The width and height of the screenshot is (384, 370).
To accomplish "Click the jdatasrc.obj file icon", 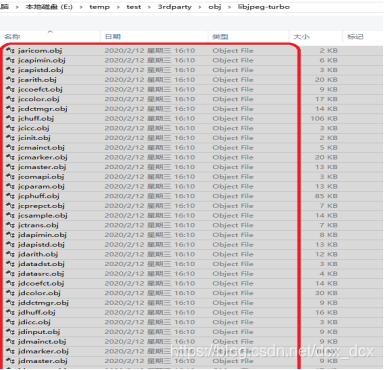I will [x=10, y=273].
